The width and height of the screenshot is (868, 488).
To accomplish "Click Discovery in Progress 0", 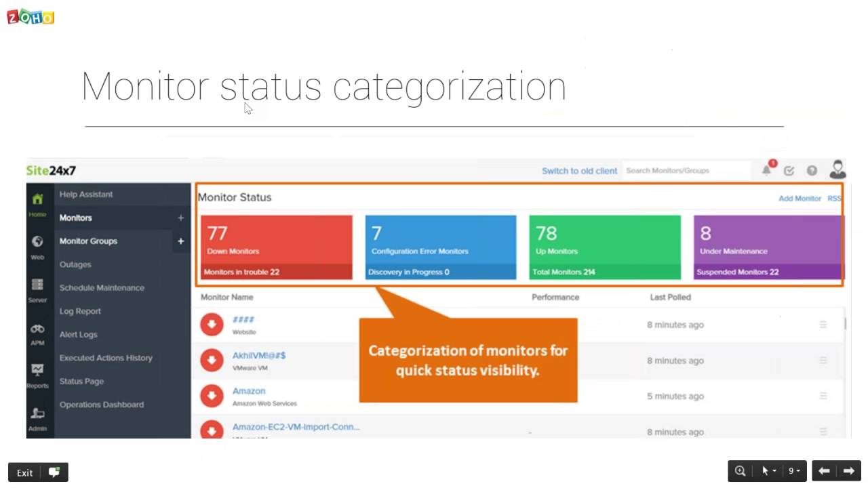I will point(409,272).
